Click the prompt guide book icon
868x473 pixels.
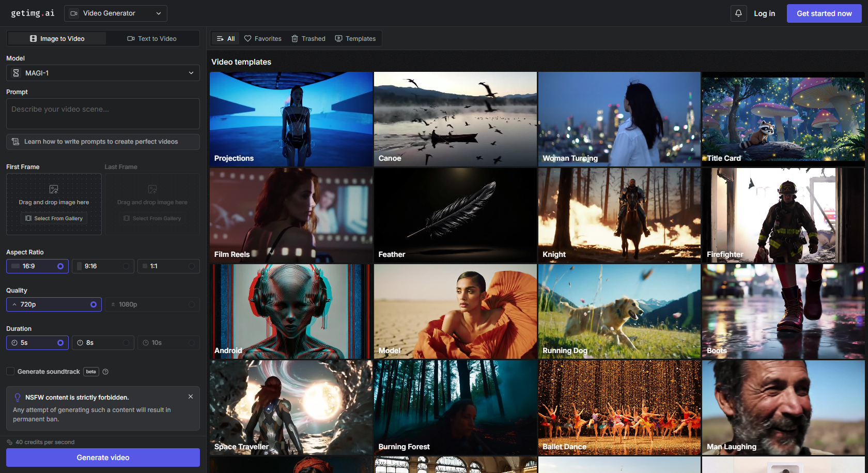pos(16,142)
